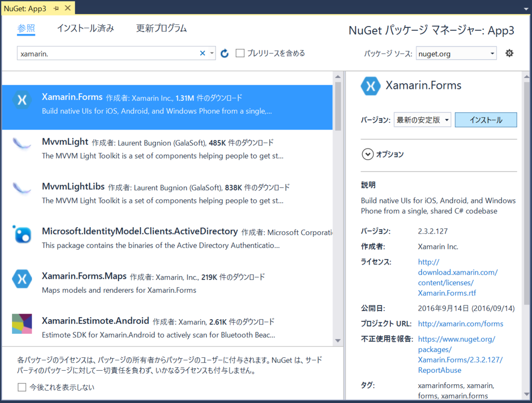This screenshot has width=532, height=403.
Task: Select the MvvmLightLibs package title
Action: point(73,187)
